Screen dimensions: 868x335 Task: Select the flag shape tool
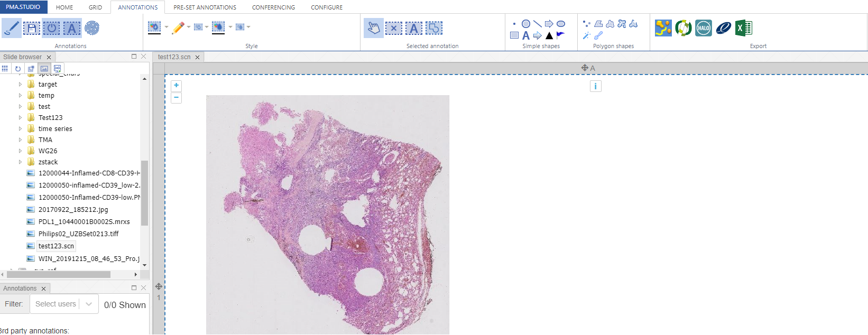[561, 35]
